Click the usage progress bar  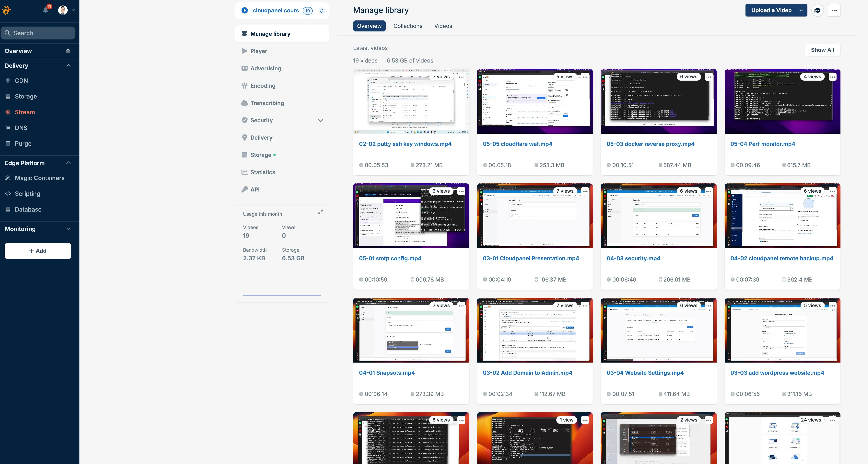[282, 296]
